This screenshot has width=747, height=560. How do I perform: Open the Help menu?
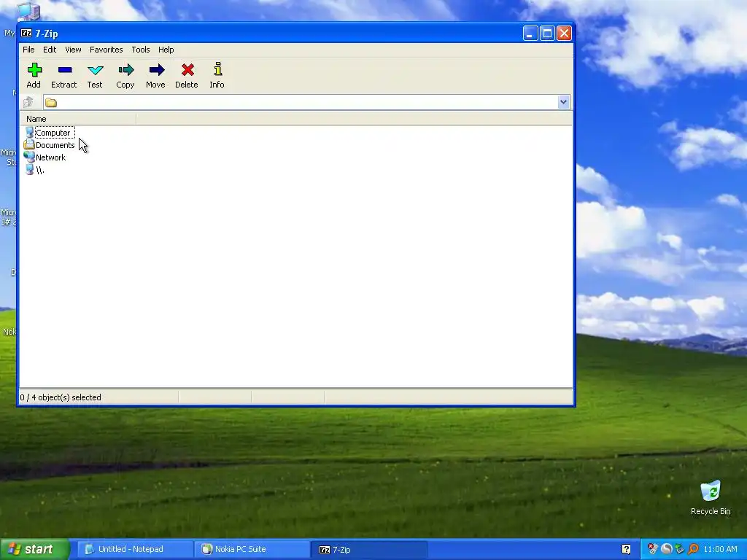click(x=166, y=50)
